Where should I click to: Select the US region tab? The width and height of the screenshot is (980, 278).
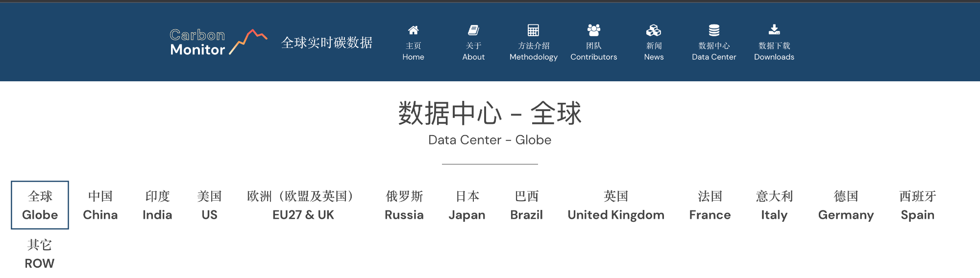click(209, 205)
